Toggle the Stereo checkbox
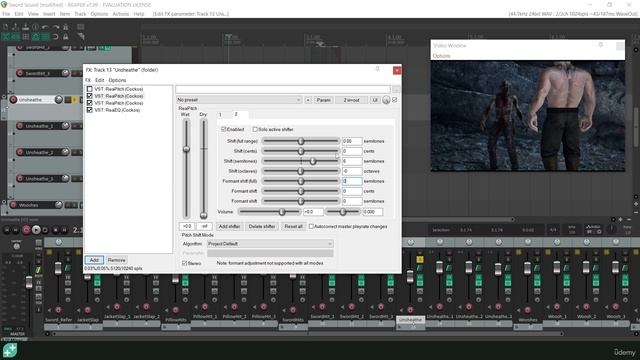Viewport: 640px width, 360px height. click(184, 263)
